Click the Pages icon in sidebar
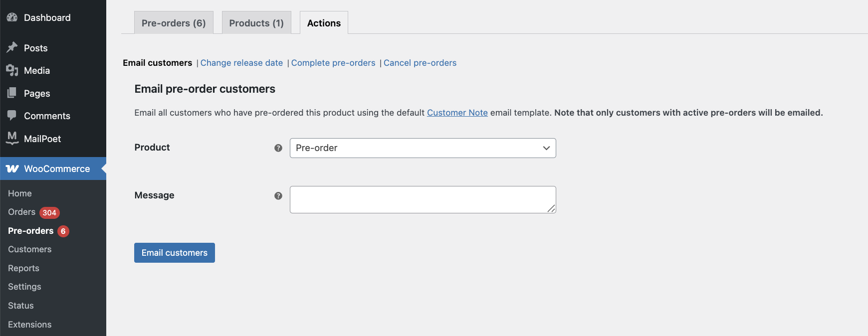The height and width of the screenshot is (336, 868). tap(12, 93)
